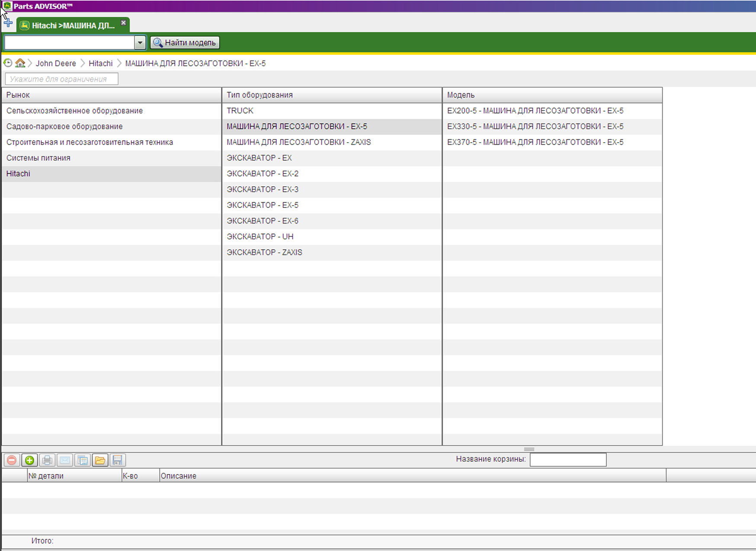Image resolution: width=756 pixels, height=551 pixels.
Task: Click the red remove item icon
Action: [12, 460]
